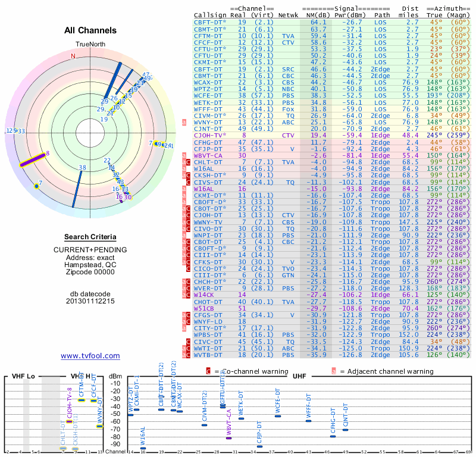Click the WFFF-DT marker in UHF spectrum
This screenshot has height=457, width=476.
tap(308, 421)
